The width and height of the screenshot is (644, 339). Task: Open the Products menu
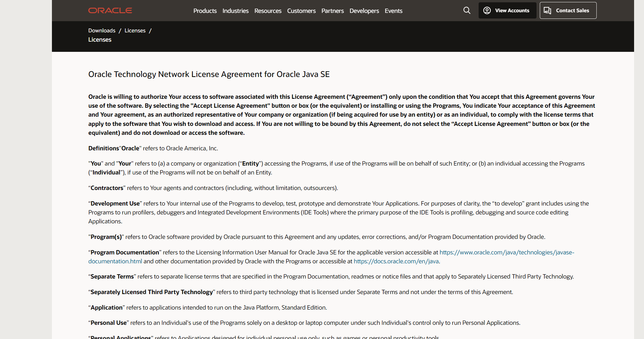[205, 11]
